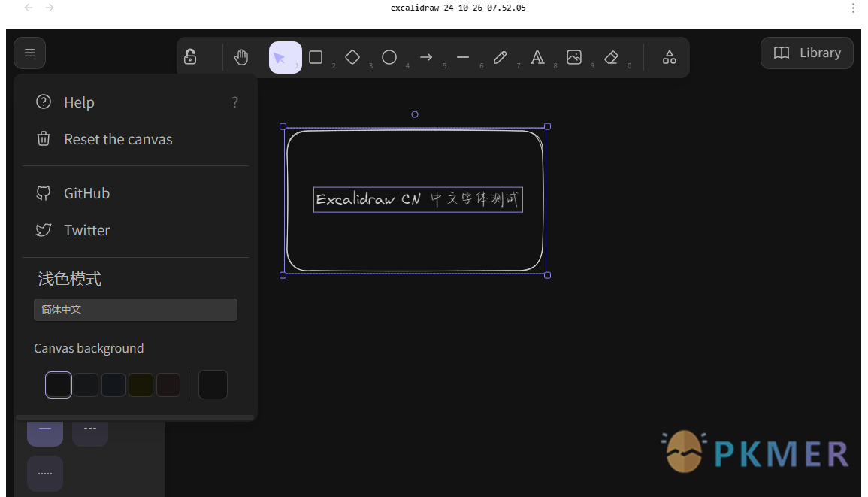868x497 pixels.
Task: Click the forward navigation arrow
Action: 50,8
